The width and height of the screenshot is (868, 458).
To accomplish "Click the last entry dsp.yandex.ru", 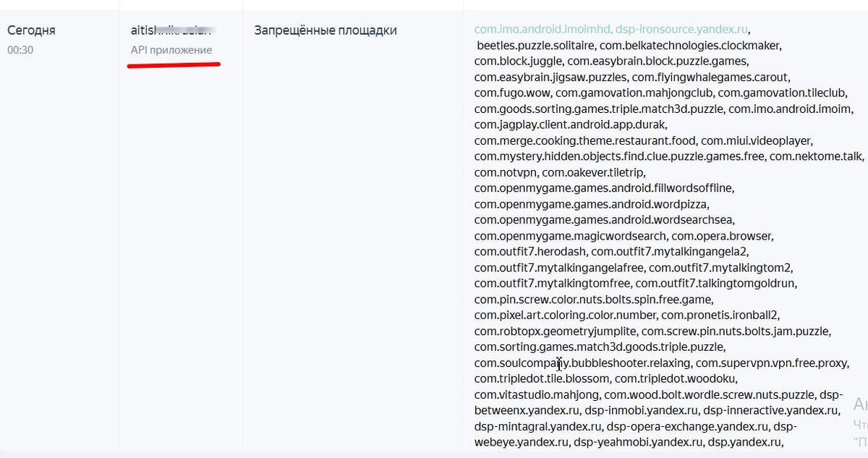I will [x=743, y=442].
